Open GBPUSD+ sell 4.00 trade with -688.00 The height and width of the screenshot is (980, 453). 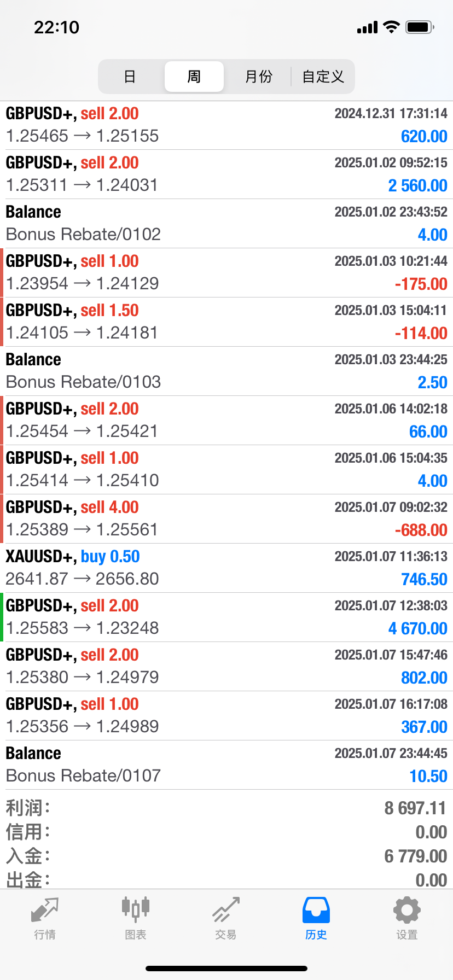click(x=226, y=519)
